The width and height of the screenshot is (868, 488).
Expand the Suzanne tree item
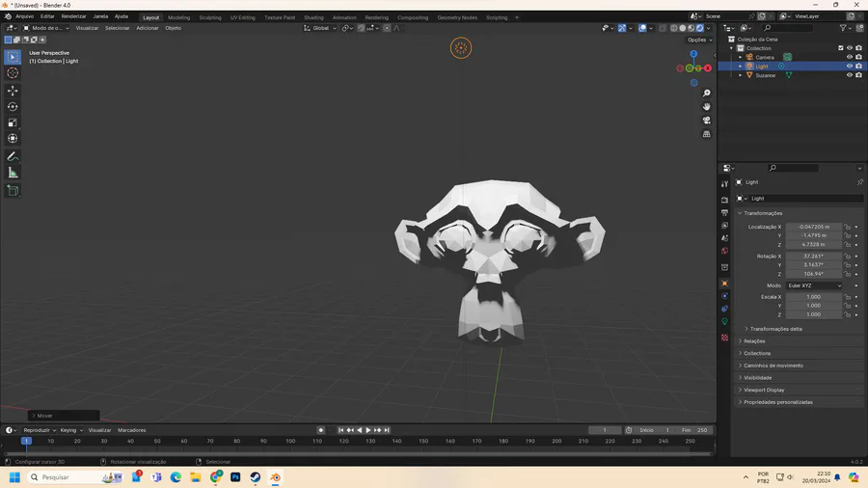740,75
